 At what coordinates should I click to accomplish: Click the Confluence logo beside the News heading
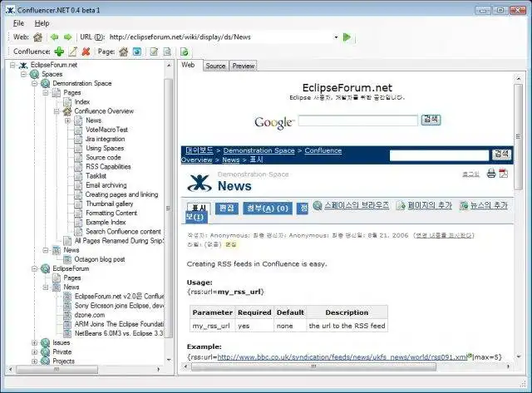[199, 183]
